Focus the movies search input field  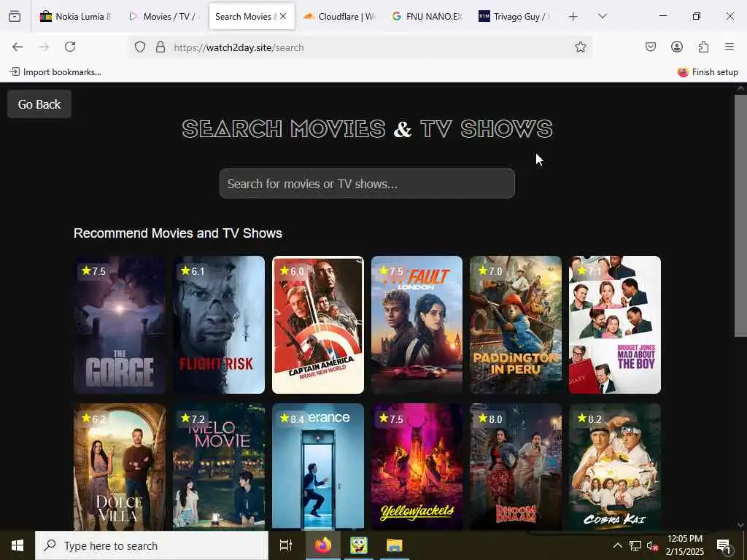(x=367, y=183)
